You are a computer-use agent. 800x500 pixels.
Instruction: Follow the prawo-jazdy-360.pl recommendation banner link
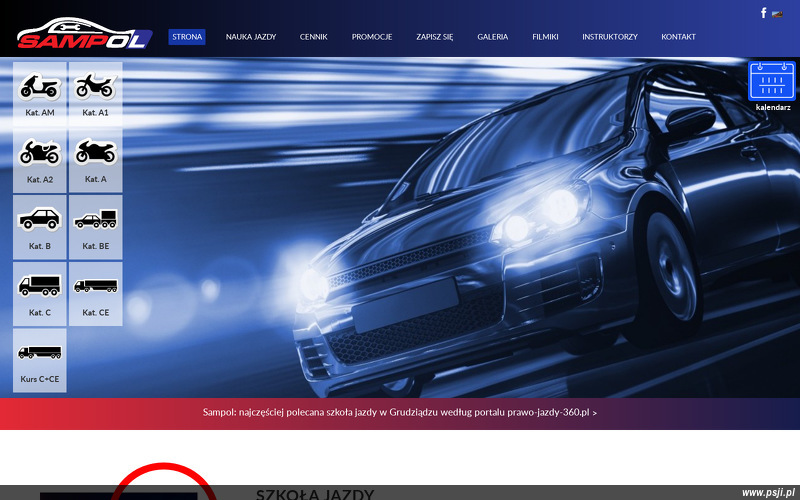tap(399, 412)
